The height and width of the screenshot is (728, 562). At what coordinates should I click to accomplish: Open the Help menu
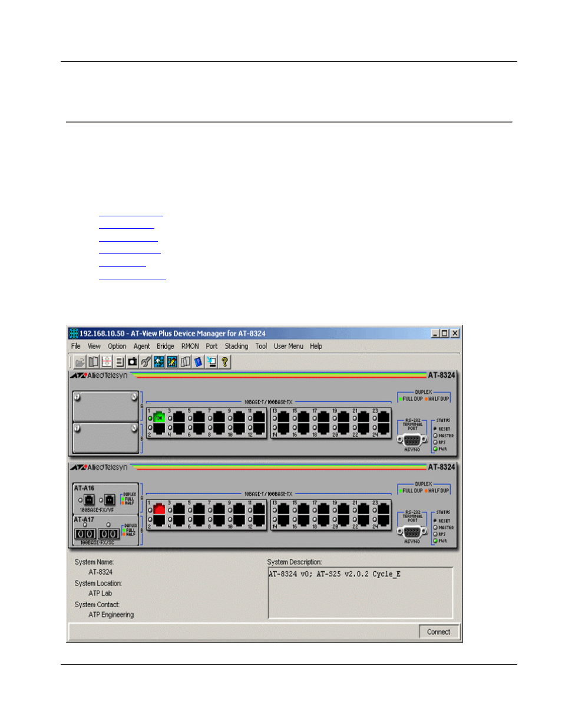click(x=316, y=347)
